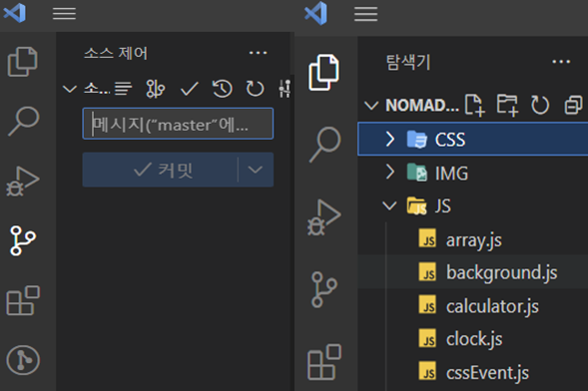Click VS Code logo in right window

pos(315,14)
